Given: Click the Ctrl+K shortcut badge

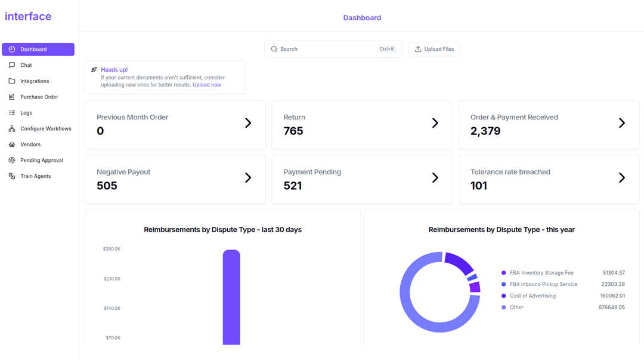Looking at the screenshot, I should click(x=386, y=49).
